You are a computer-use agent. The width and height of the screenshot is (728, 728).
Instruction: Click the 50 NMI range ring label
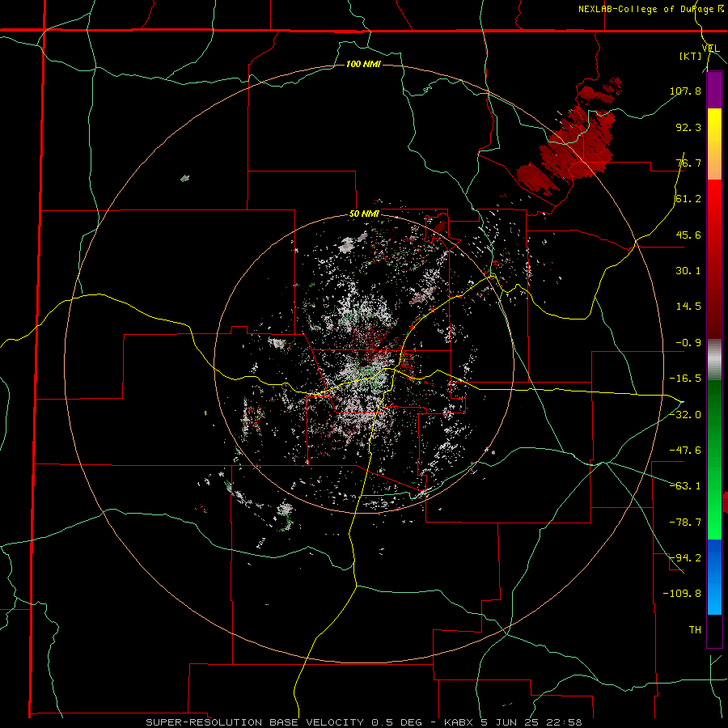click(x=364, y=214)
